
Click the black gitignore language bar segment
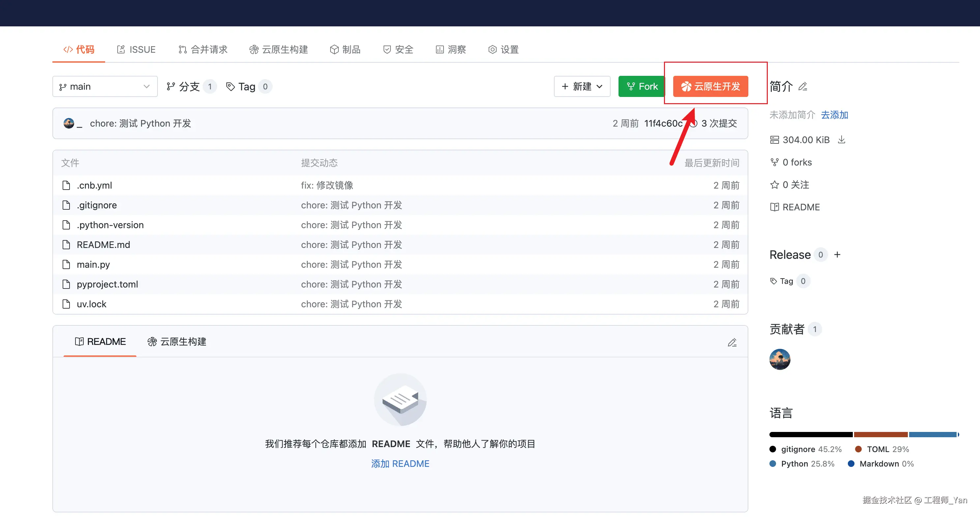point(810,434)
